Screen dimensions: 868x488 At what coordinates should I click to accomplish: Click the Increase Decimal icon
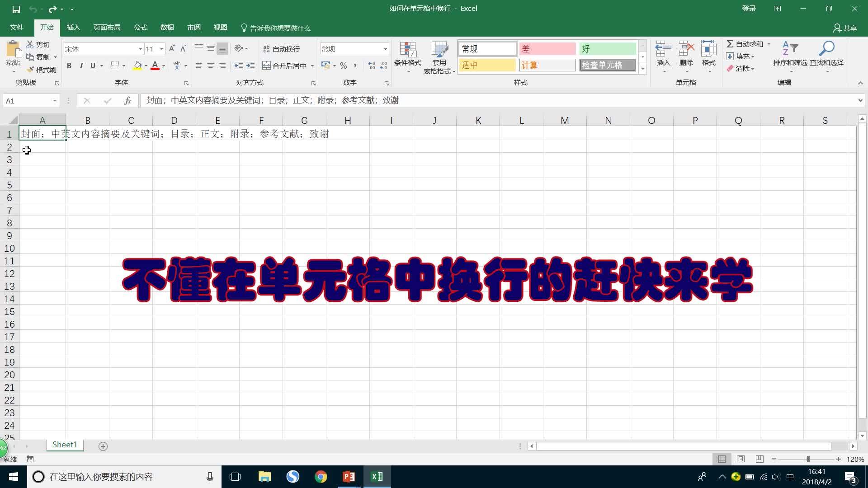[371, 66]
